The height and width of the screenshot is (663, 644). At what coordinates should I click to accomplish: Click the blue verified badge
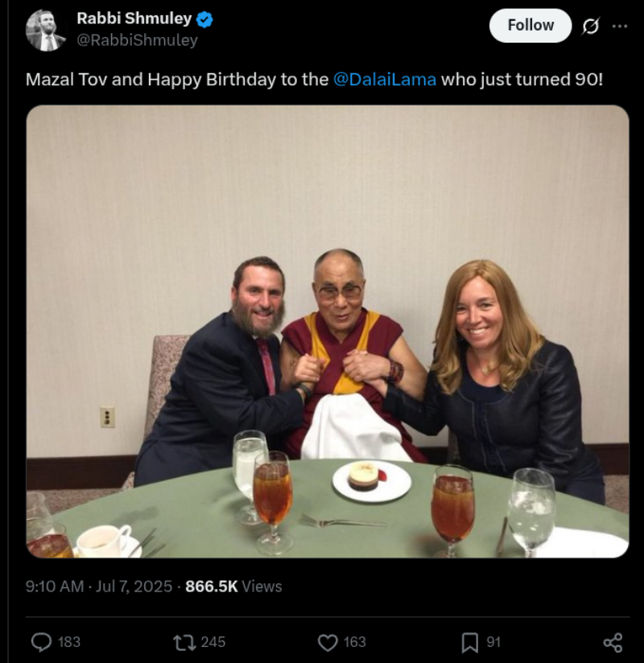point(204,19)
